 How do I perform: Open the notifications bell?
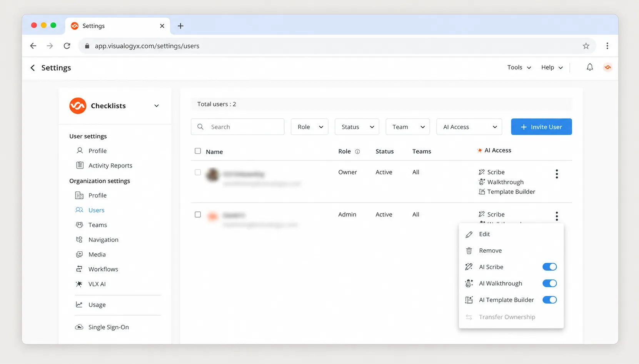coord(589,67)
